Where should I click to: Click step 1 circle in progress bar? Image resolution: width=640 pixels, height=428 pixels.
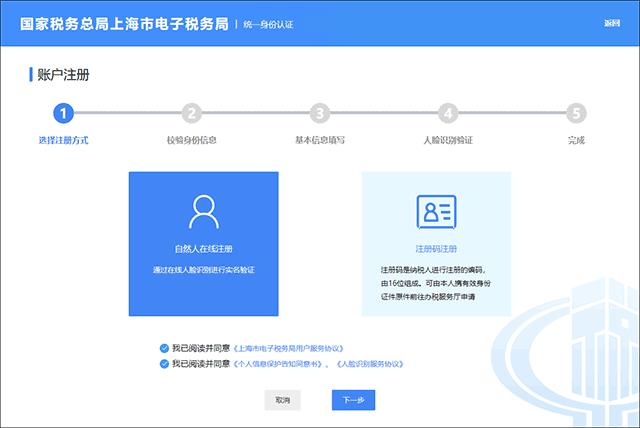[63, 114]
